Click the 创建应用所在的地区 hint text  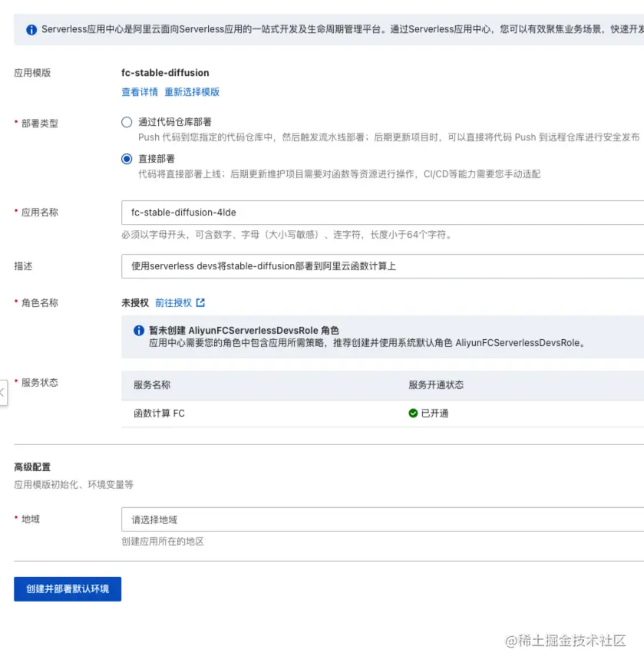[163, 542]
